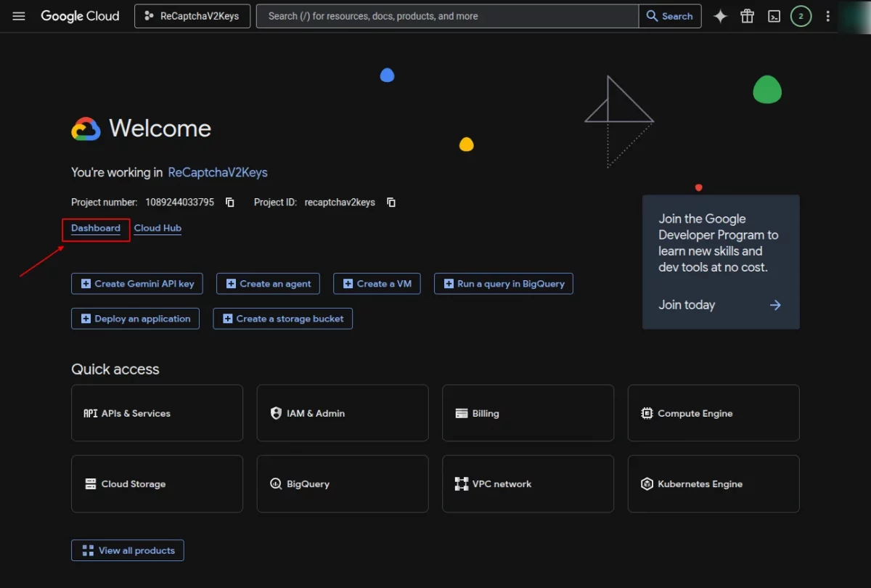Image resolution: width=871 pixels, height=588 pixels.
Task: Open the VPC network card
Action: pyautogui.click(x=528, y=483)
